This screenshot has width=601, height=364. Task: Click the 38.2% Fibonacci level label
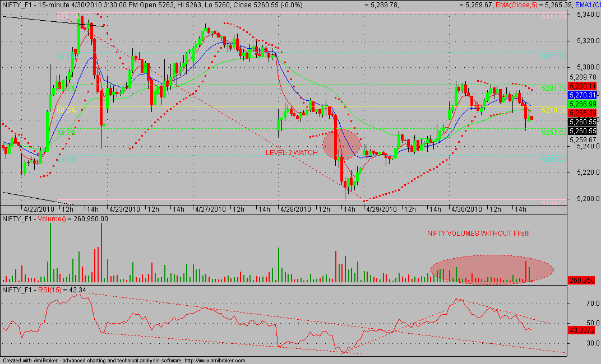pyautogui.click(x=66, y=133)
